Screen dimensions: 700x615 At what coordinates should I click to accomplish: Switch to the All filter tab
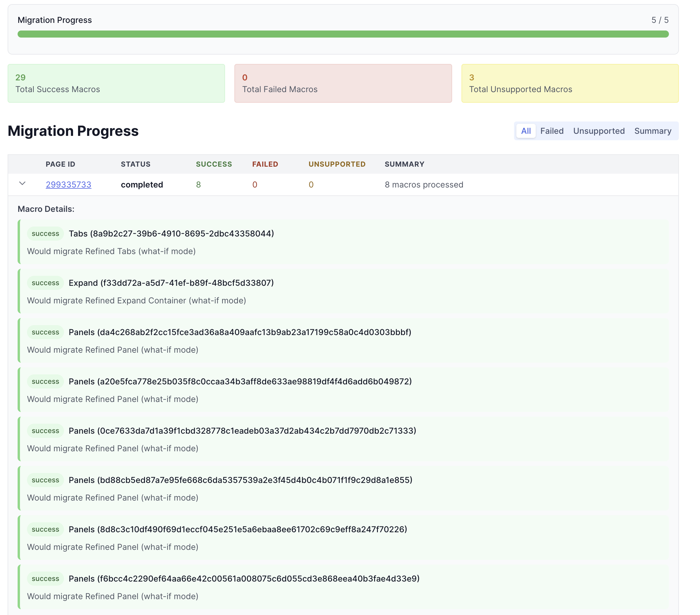525,131
